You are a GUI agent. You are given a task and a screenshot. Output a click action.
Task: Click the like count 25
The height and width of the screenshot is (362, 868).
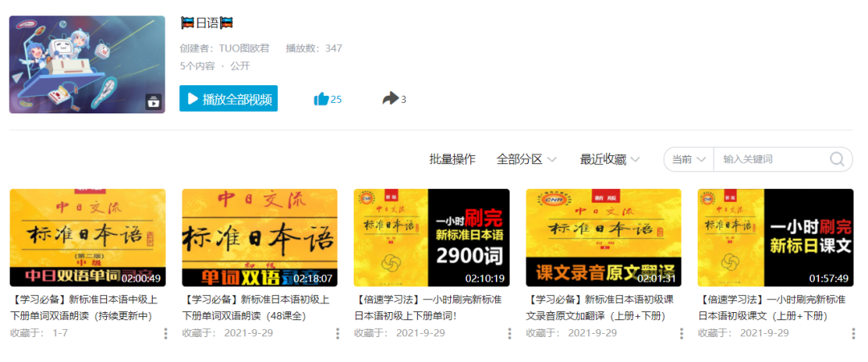pos(336,100)
